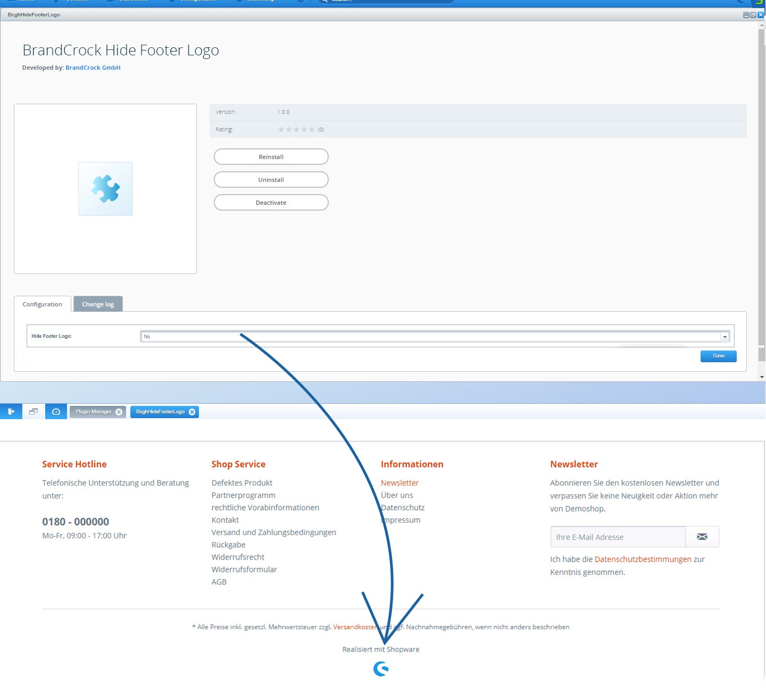Open the Rückgabe footer link

[x=229, y=545]
